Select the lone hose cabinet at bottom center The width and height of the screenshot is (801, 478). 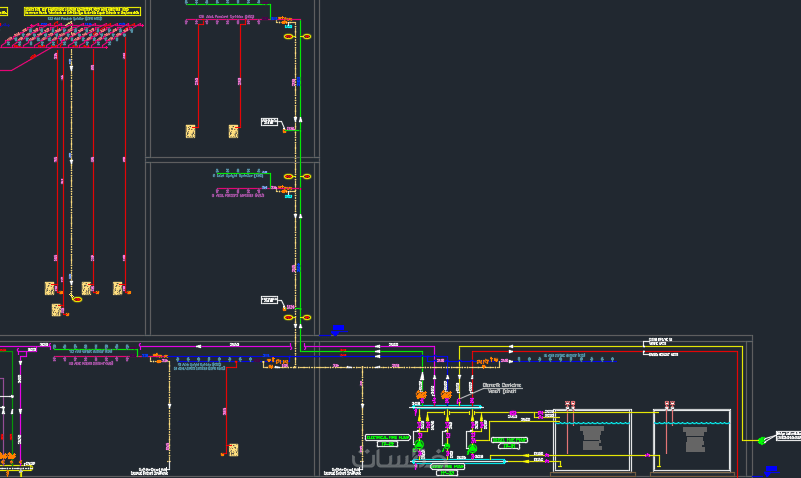coord(233,450)
